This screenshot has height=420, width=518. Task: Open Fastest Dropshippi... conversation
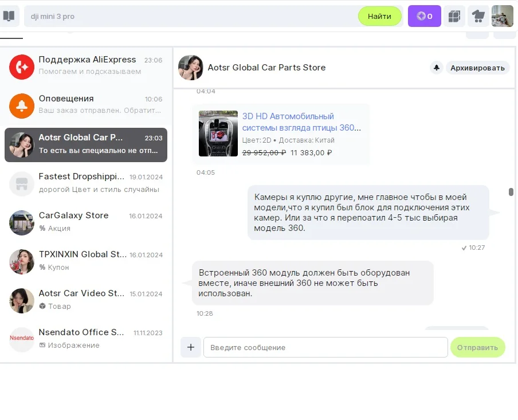[86, 184]
